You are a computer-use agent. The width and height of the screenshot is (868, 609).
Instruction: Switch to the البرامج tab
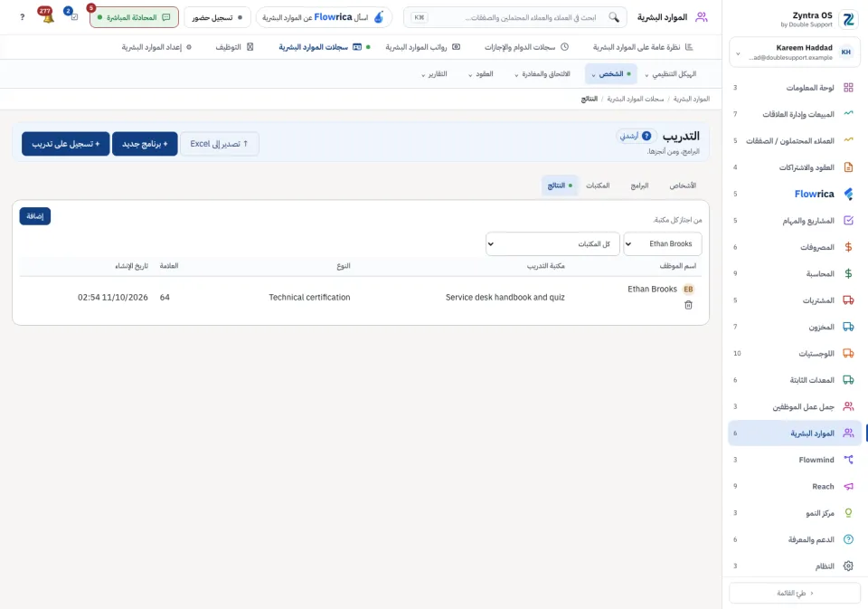639,186
